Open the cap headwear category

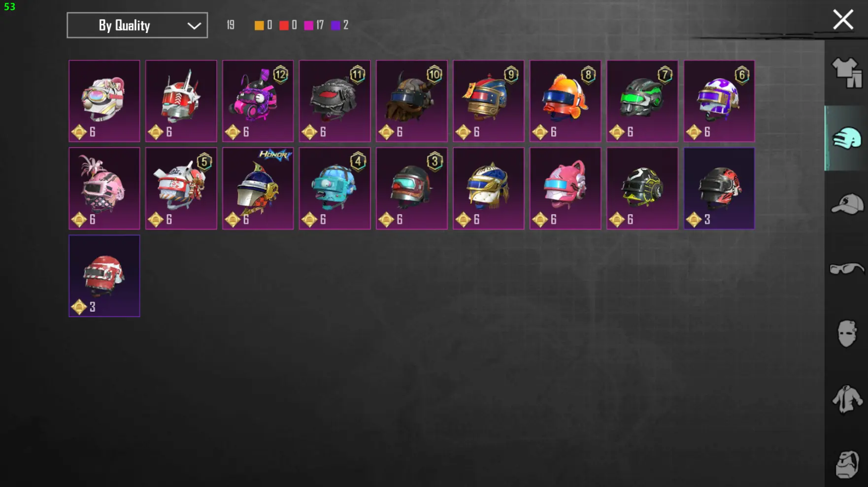pyautogui.click(x=847, y=204)
